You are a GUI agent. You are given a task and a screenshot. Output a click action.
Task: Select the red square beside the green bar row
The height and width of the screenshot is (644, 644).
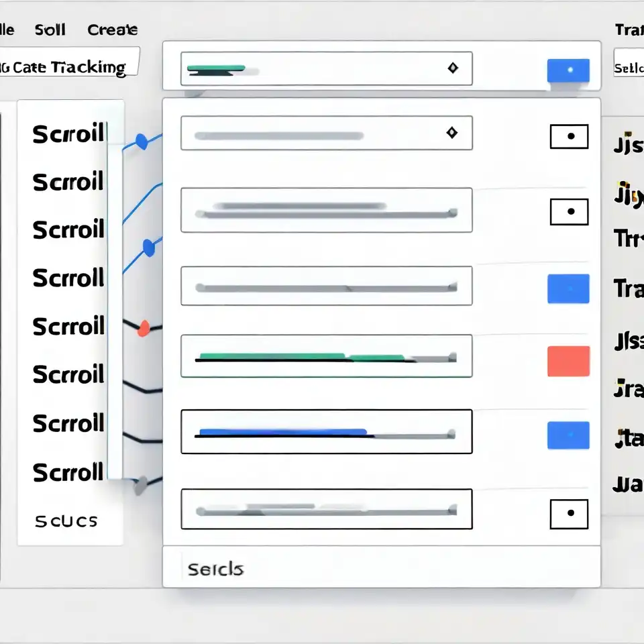click(x=568, y=361)
